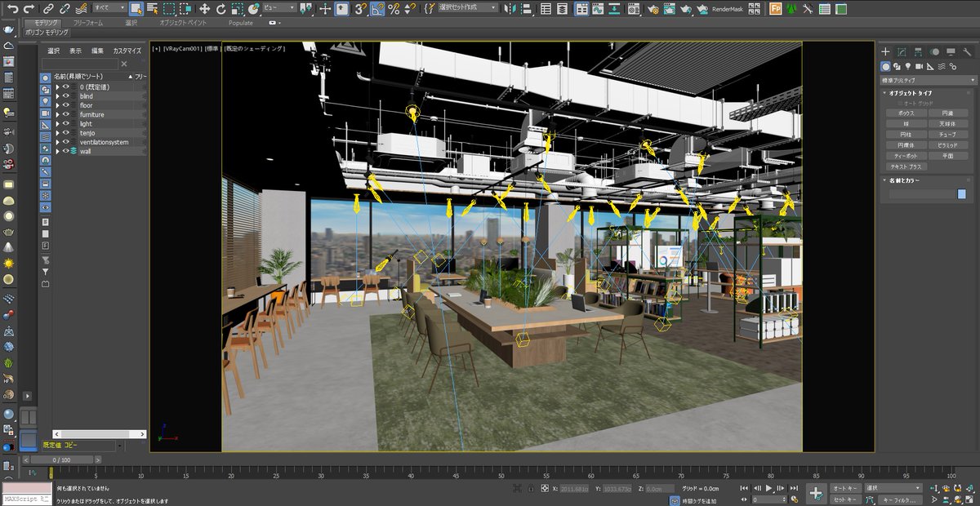
Task: Toggle visibility eye of light layer
Action: pos(66,124)
